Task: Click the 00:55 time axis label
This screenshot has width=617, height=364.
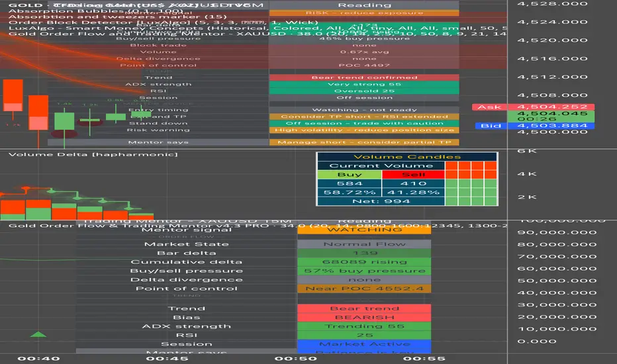Action: [424, 359]
